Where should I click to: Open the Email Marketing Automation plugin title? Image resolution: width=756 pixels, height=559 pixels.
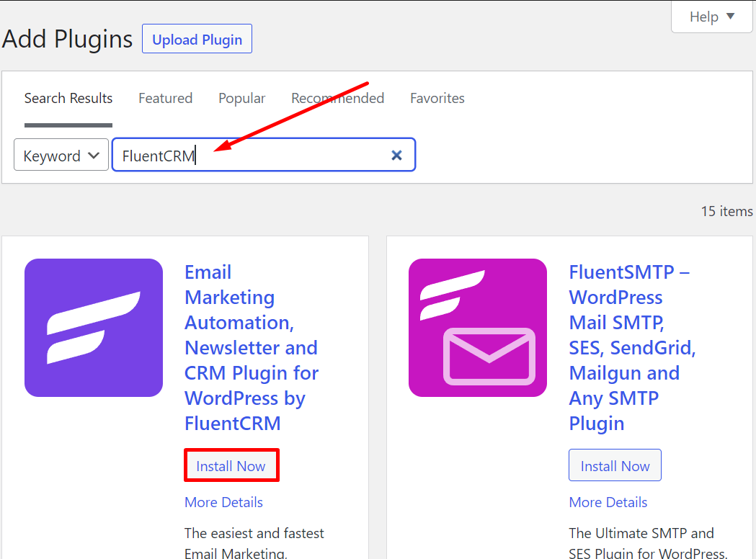(252, 348)
